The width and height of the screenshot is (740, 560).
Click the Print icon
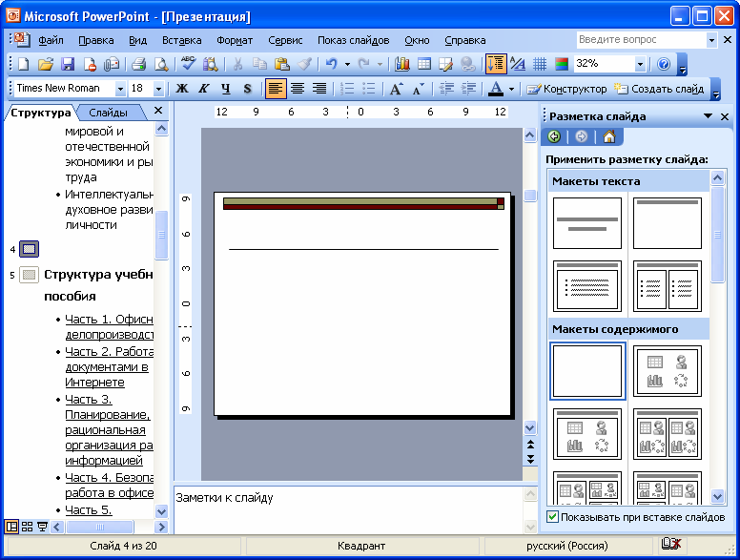138,64
